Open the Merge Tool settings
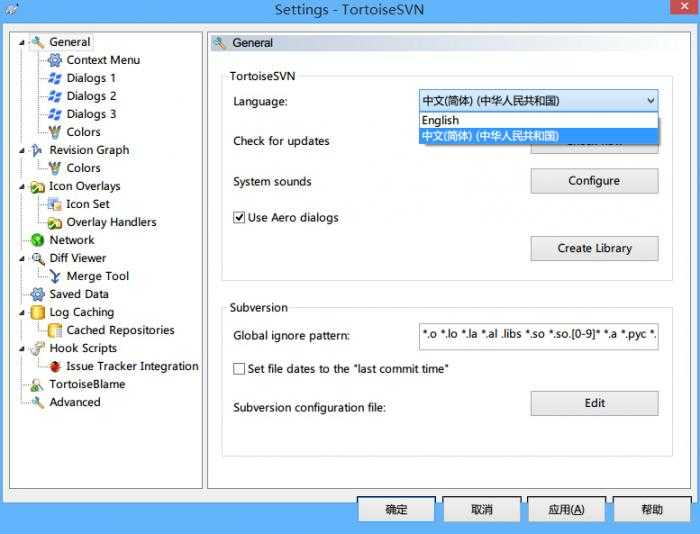 click(97, 276)
